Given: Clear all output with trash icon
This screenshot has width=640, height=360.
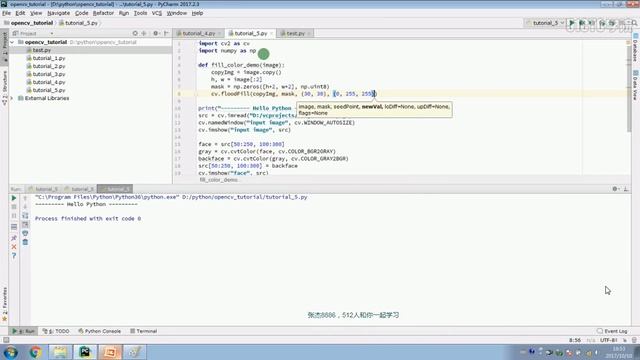Looking at the screenshot, I should point(25,242).
